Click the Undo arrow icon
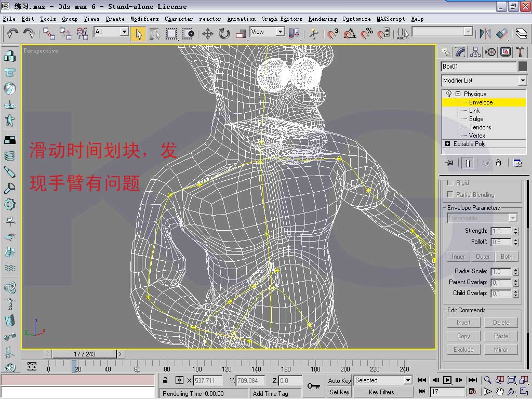 pyautogui.click(x=12, y=34)
